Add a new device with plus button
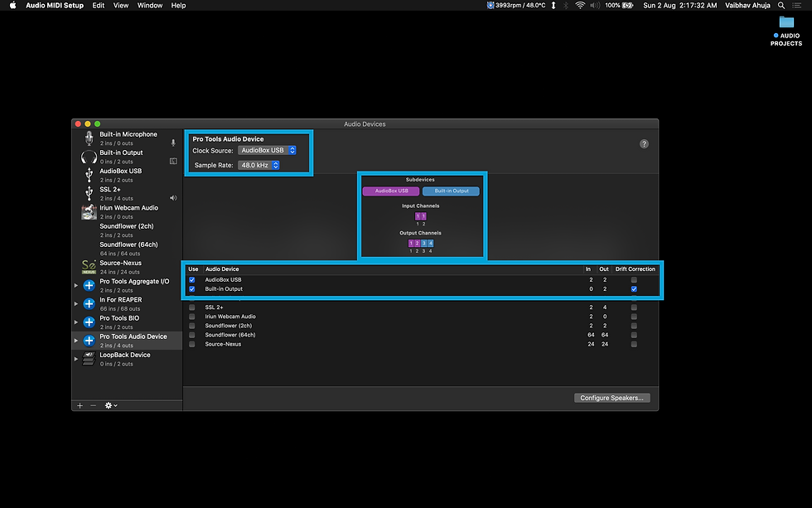Image resolution: width=812 pixels, height=508 pixels. 80,405
